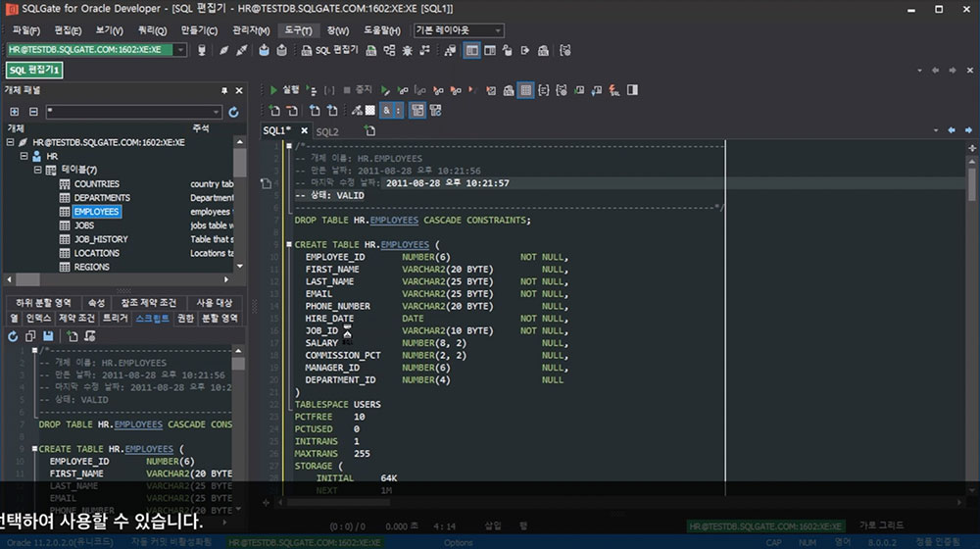Image resolution: width=980 pixels, height=549 pixels.
Task: Refresh the object panel filter
Action: point(233,113)
